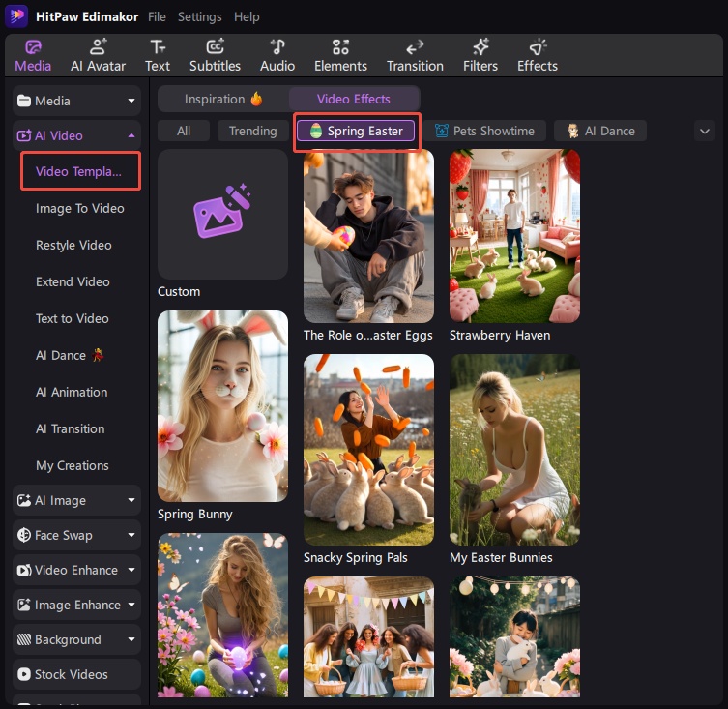Collapse the AI Video section arrow
The height and width of the screenshot is (709, 728).
(x=131, y=135)
